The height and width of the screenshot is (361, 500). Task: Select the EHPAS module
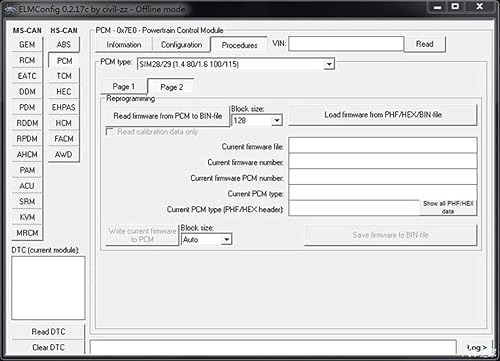point(64,107)
